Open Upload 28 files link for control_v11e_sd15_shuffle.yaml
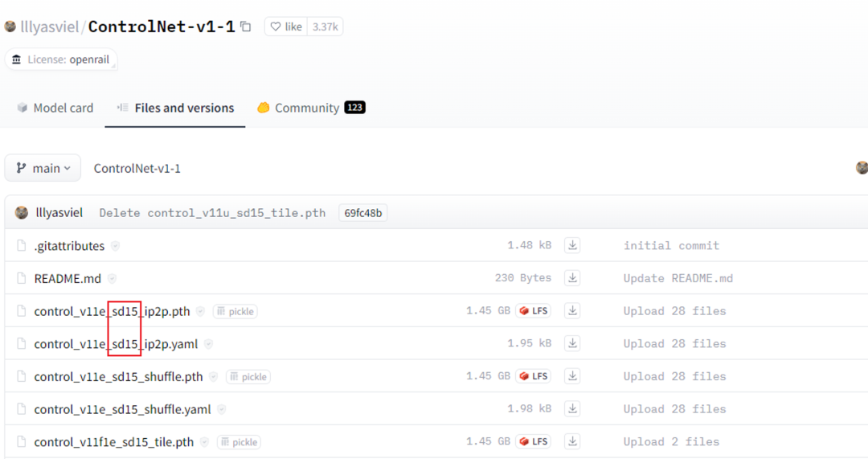The width and height of the screenshot is (868, 459). point(674,408)
